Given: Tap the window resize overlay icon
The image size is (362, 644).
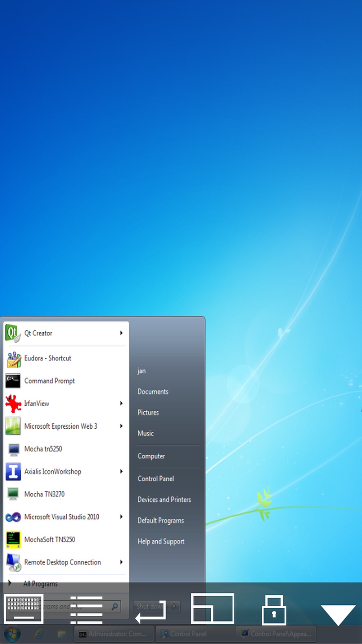Looking at the screenshot, I should coord(213,608).
